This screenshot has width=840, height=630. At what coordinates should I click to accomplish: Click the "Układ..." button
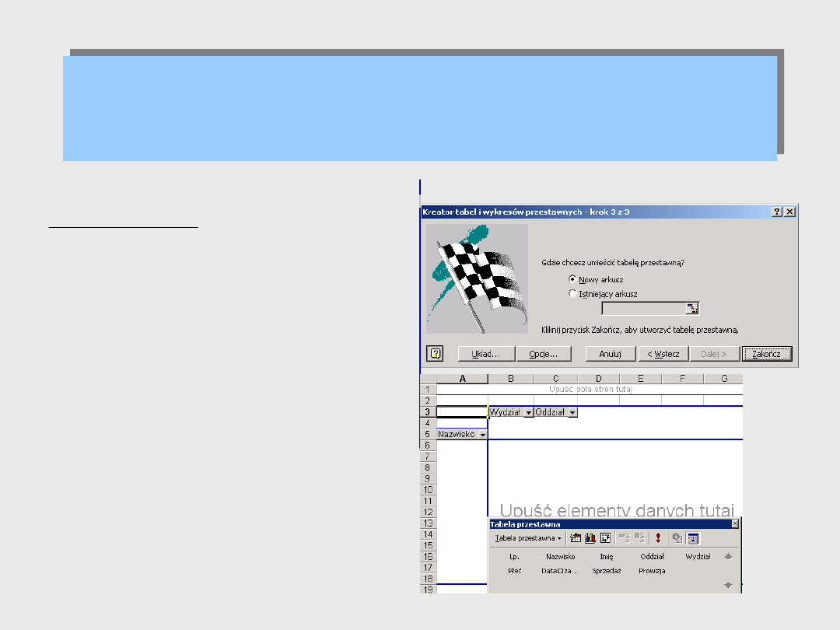coord(485,354)
